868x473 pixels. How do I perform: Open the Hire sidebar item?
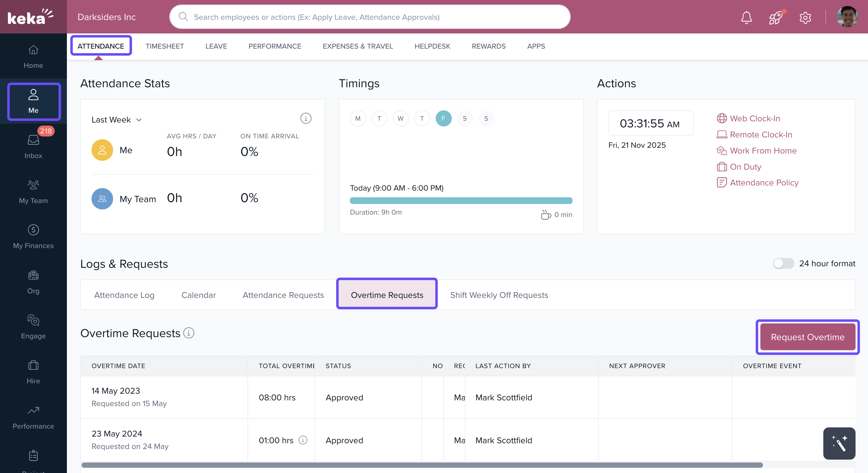tap(33, 371)
